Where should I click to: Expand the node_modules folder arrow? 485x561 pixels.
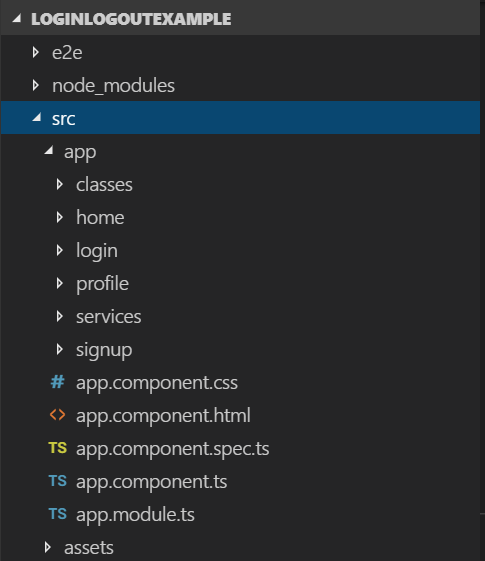(35, 85)
